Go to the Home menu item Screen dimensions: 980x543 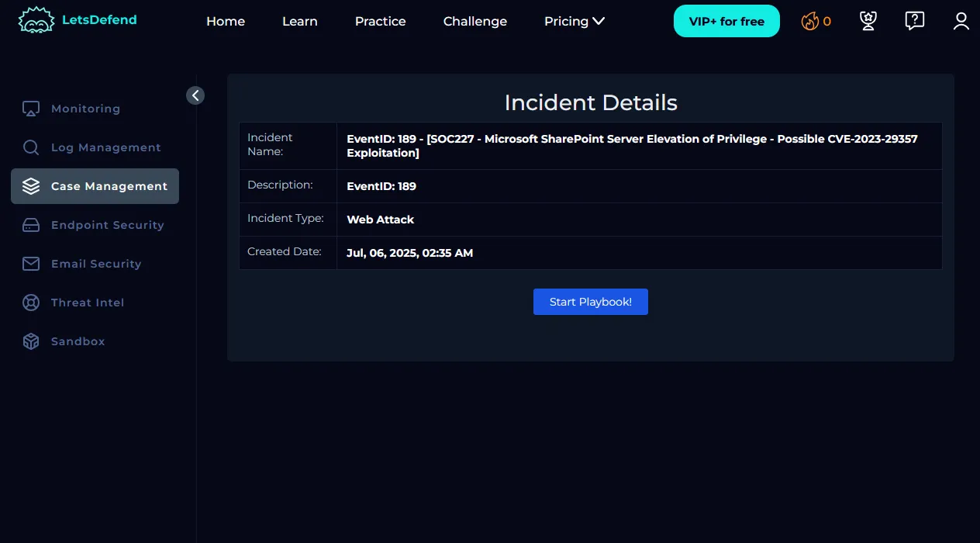(x=226, y=21)
